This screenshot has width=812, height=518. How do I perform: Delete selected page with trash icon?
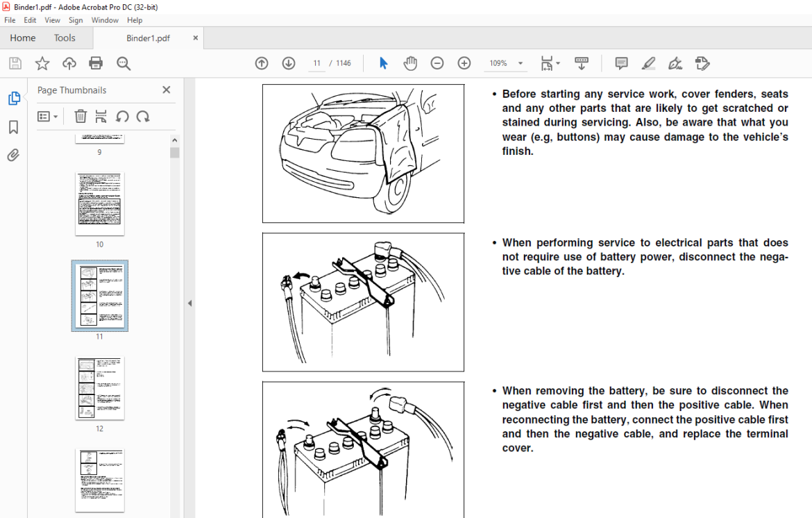pos(81,116)
